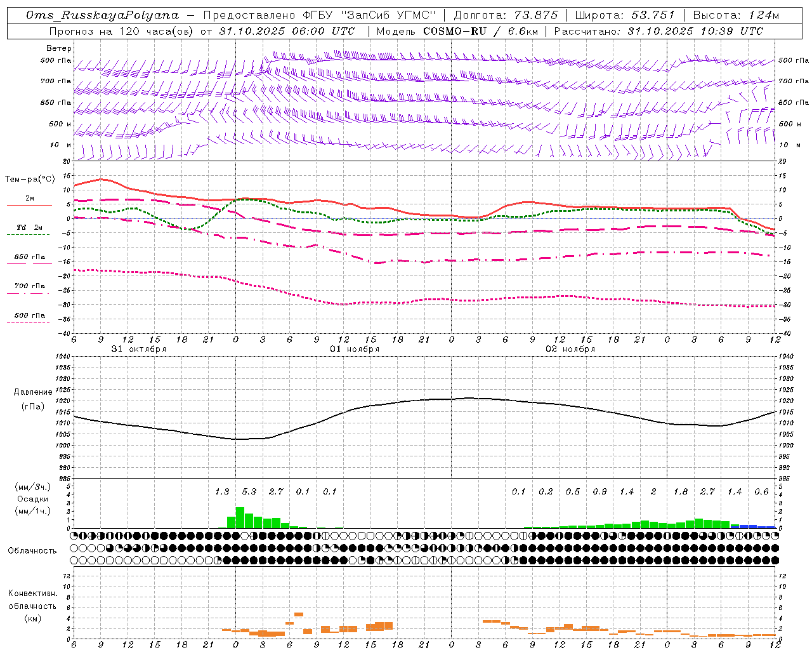Click the Td 2м legend entry

pos(30,227)
